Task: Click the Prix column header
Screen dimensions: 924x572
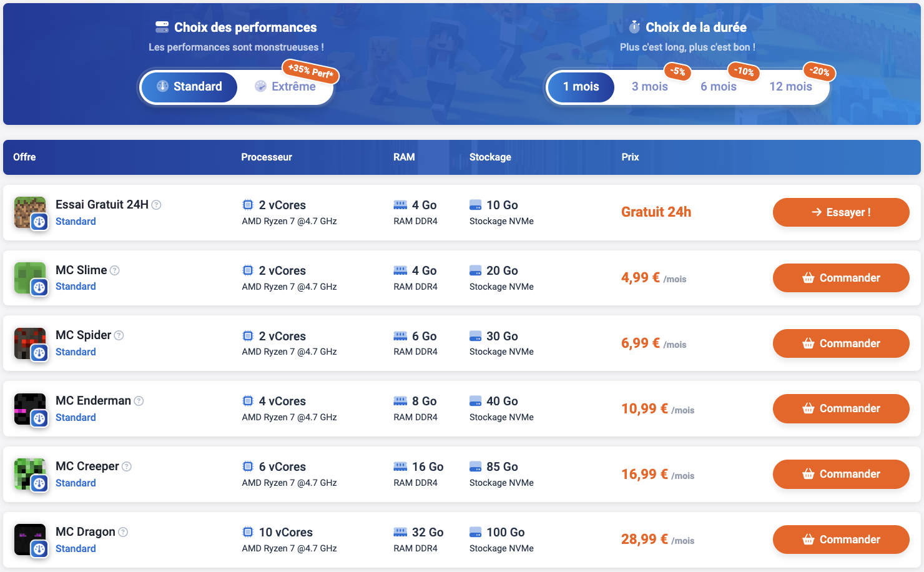Action: point(630,157)
